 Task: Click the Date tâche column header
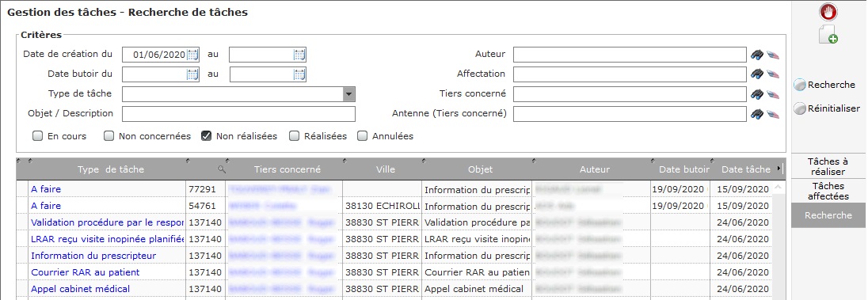[746, 169]
